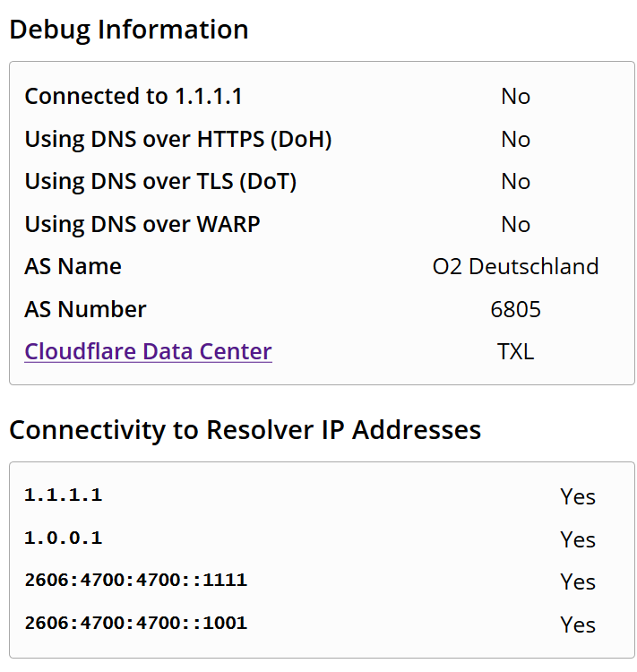
Task: Select the "Connected to 1.1.1.1" label
Action: 133,96
